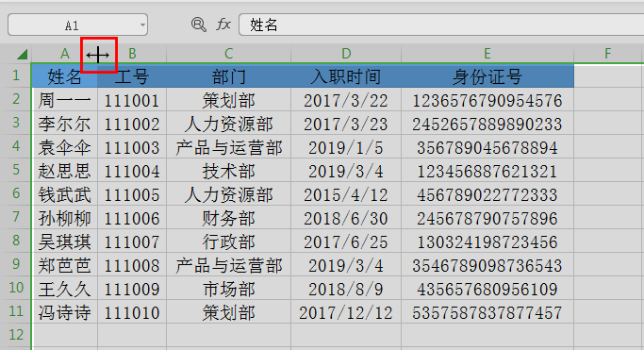Select ID number 535758783787​7457
The image size is (644, 350).
click(x=487, y=312)
